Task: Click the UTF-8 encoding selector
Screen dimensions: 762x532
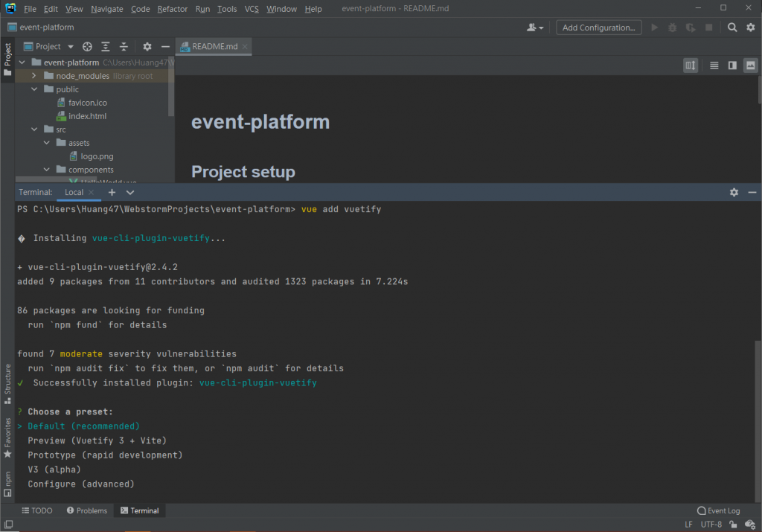Action: (711, 525)
